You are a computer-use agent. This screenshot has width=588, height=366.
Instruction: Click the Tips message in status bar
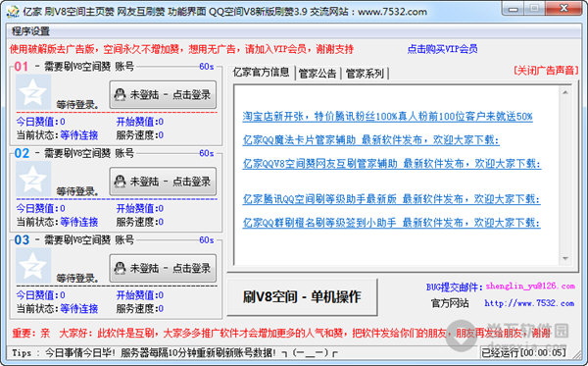click(x=174, y=353)
